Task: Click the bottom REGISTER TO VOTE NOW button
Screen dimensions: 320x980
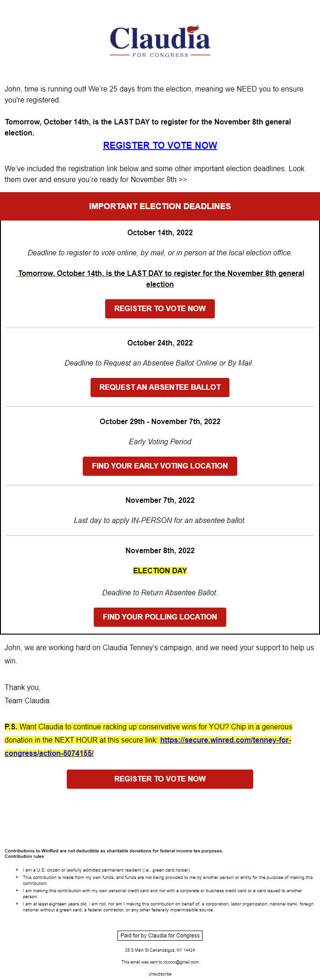Action: pos(160,779)
